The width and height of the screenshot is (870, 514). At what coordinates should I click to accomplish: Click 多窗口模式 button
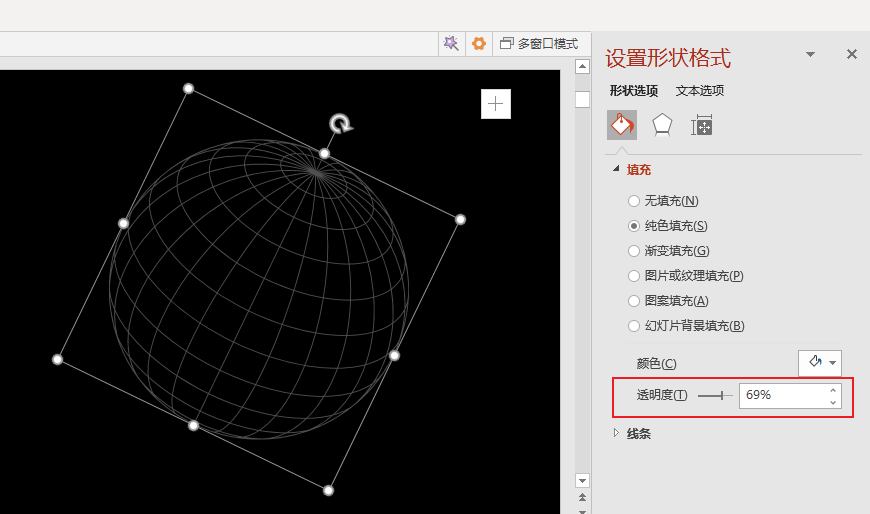(539, 43)
